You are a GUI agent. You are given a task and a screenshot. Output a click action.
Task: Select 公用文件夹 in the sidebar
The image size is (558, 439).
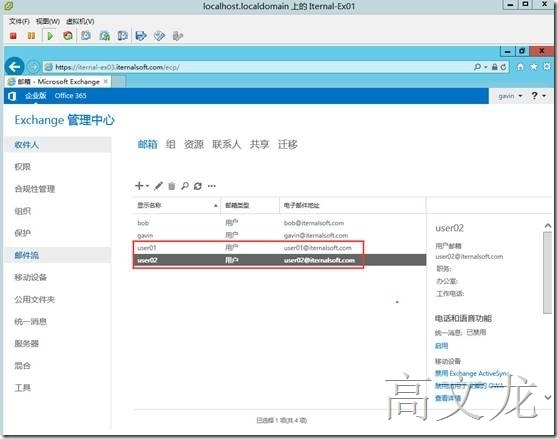(x=35, y=300)
